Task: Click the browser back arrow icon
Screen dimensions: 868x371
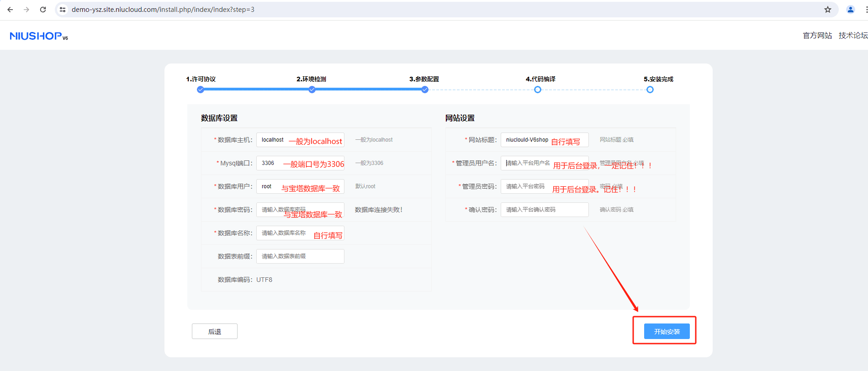Action: tap(10, 10)
